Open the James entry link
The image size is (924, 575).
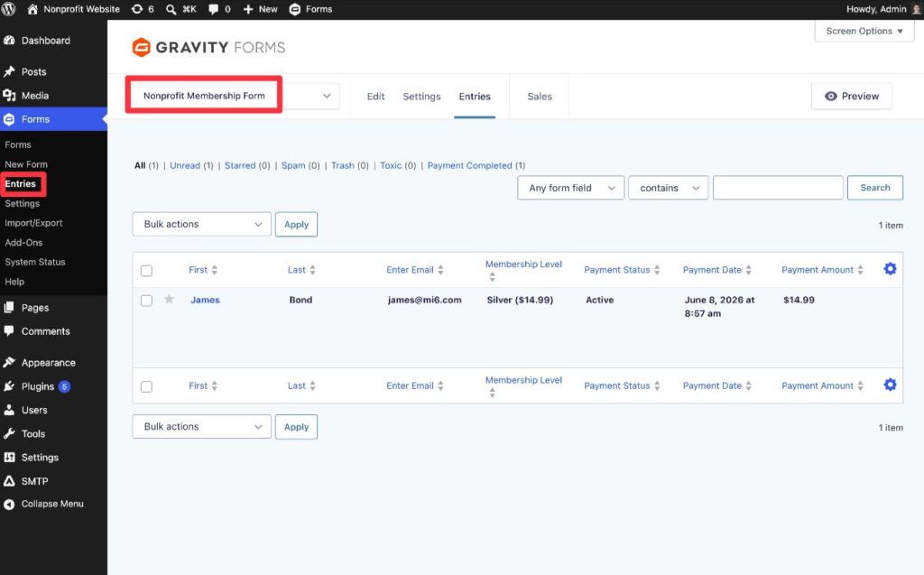pos(205,300)
